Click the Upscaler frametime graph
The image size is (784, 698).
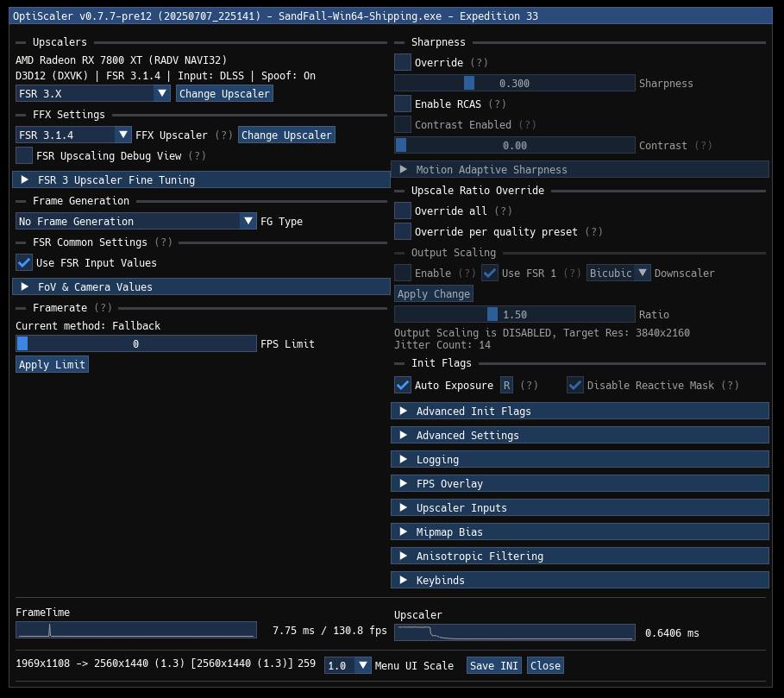pos(515,632)
